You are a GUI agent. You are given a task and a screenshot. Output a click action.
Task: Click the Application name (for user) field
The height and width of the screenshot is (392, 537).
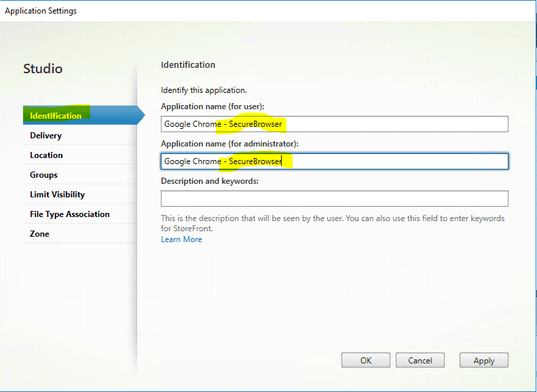(x=334, y=124)
